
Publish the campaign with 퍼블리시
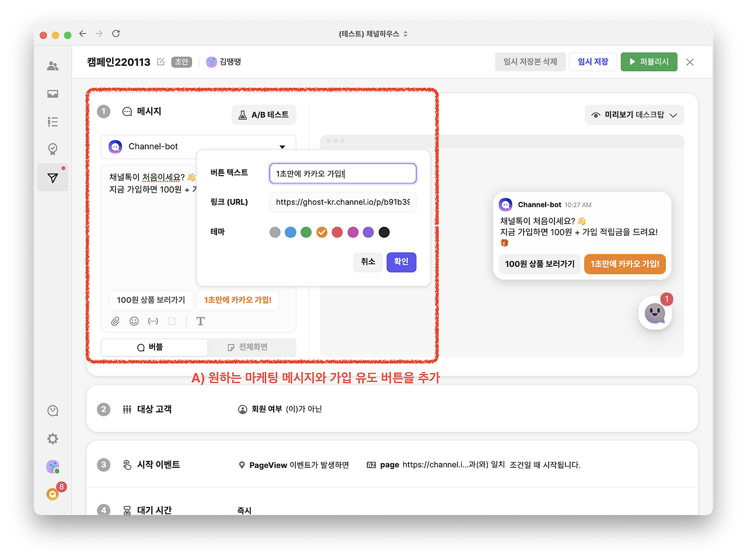(649, 62)
